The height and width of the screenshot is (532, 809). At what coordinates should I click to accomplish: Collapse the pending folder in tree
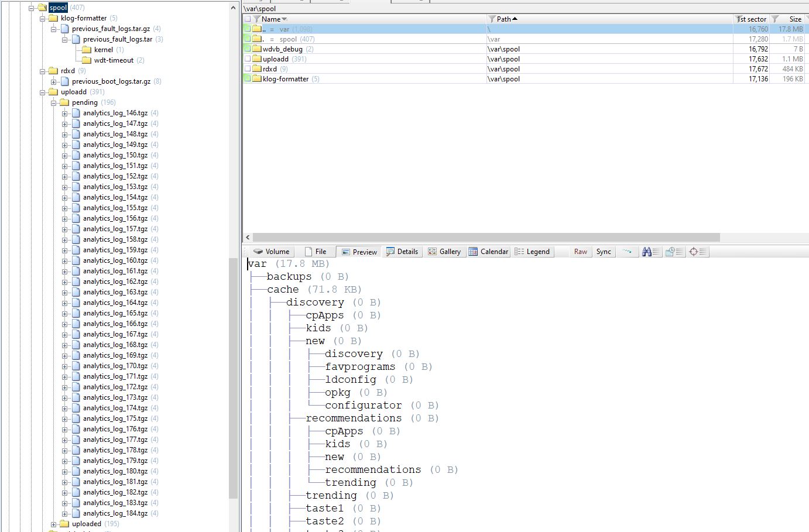pos(54,102)
